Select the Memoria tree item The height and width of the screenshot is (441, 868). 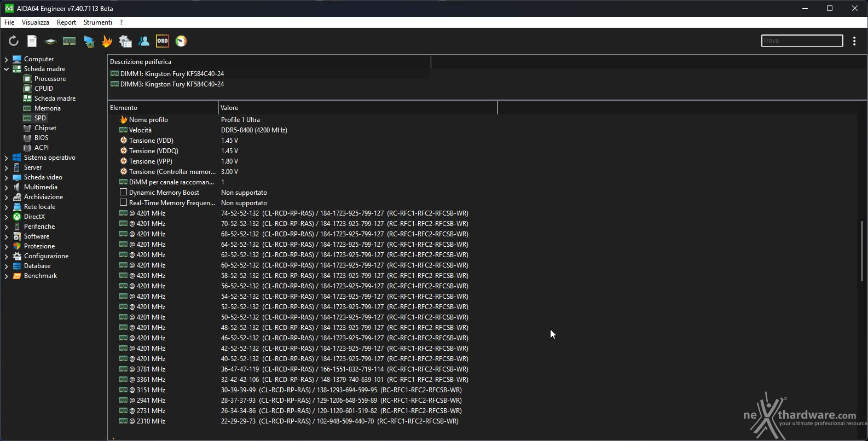[x=48, y=108]
